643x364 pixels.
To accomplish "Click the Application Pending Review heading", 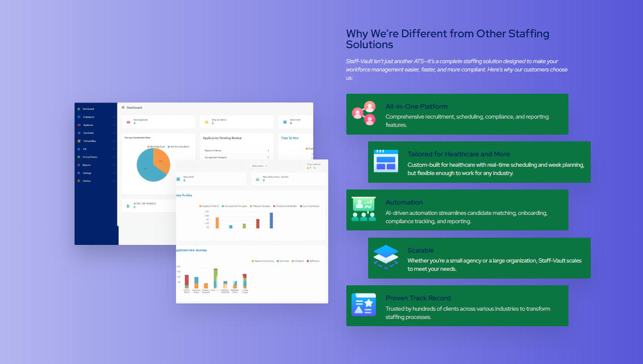I will (222, 138).
